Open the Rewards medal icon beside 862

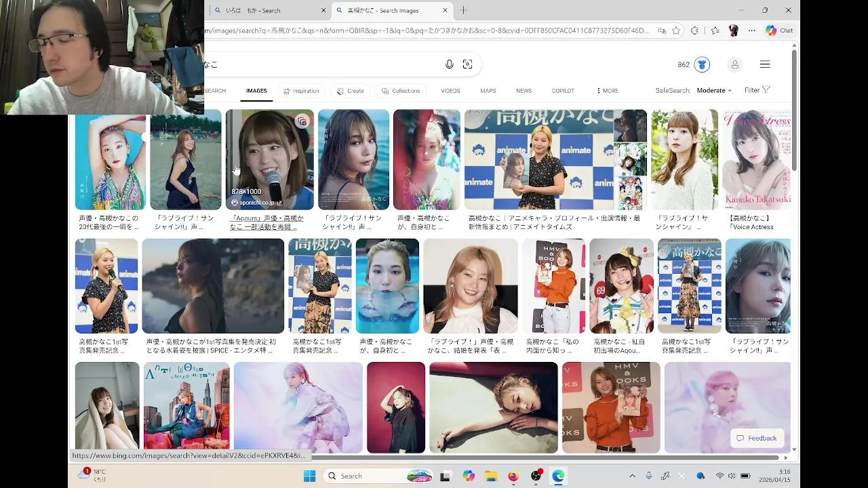(x=702, y=64)
